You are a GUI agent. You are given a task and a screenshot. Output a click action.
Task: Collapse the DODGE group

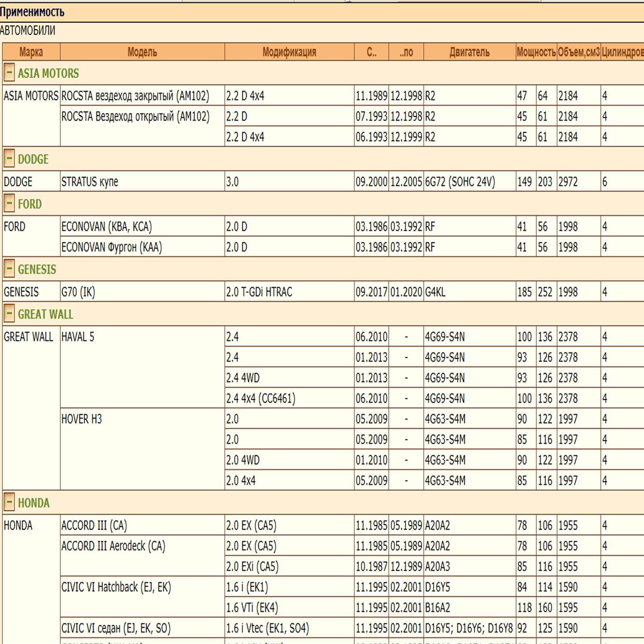[9, 159]
